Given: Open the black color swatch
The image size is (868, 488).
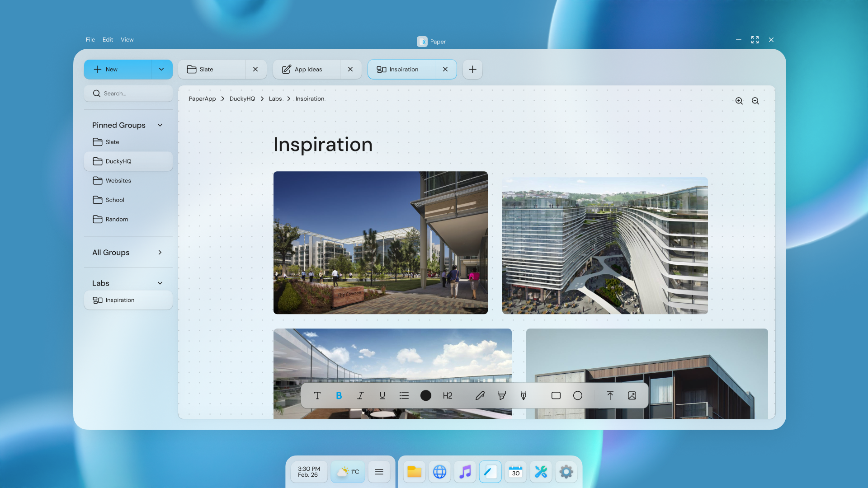Looking at the screenshot, I should click(x=426, y=396).
